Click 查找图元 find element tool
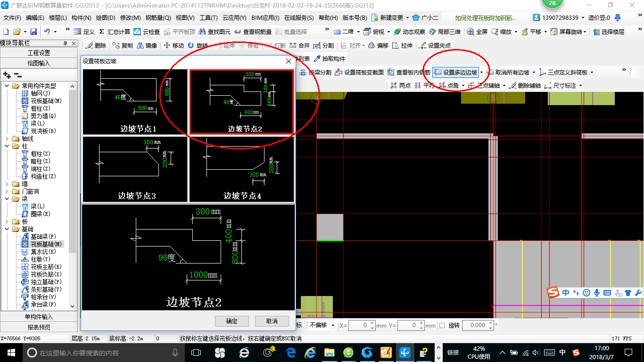 tap(215, 32)
